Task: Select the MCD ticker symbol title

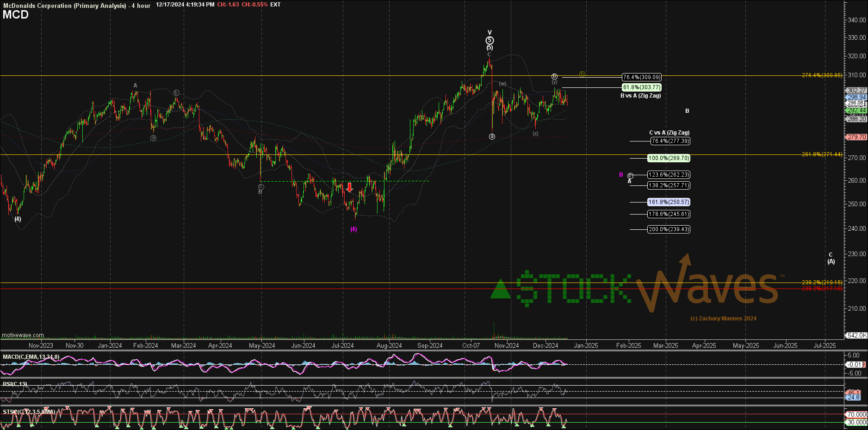Action: point(16,15)
